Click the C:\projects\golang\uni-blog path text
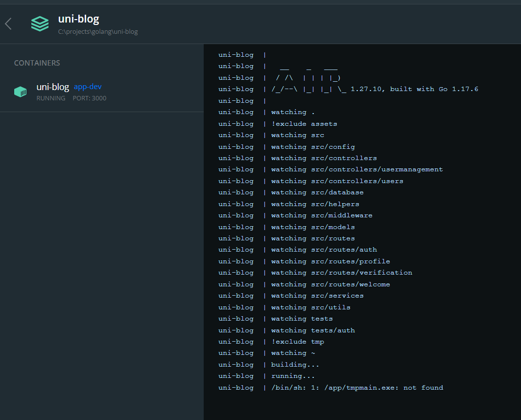521x420 pixels. click(98, 32)
